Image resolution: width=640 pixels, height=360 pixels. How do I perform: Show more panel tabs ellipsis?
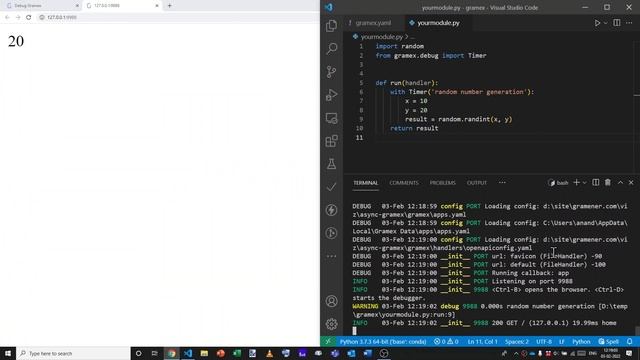(502, 183)
